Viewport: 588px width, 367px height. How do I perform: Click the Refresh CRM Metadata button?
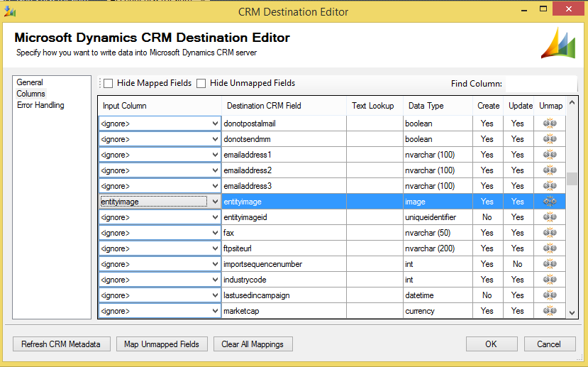(x=61, y=344)
